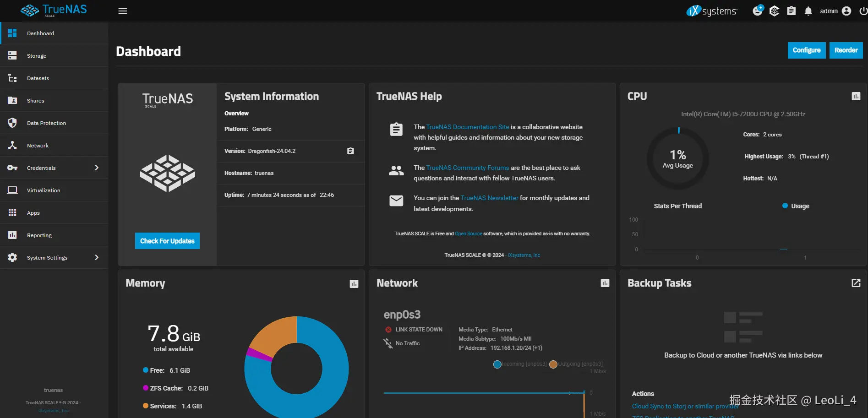Expand the Credentials submenu chevron
The width and height of the screenshot is (868, 418).
pos(97,168)
